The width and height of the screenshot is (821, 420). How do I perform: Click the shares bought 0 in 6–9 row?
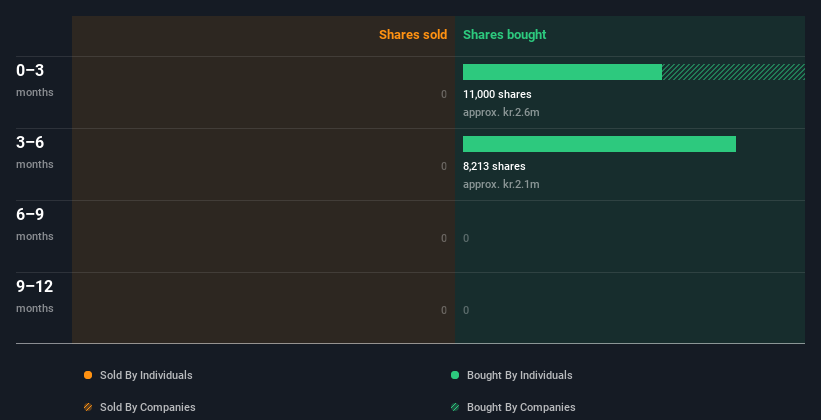466,238
